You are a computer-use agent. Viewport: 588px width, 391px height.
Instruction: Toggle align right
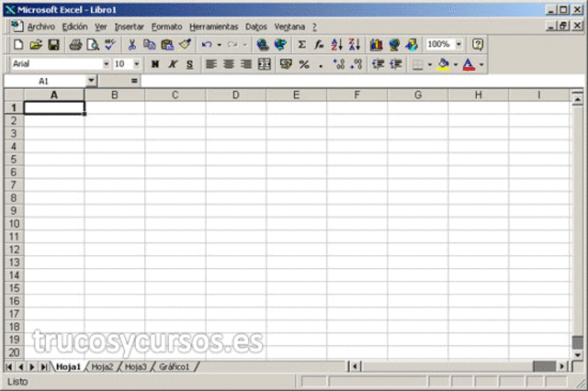click(246, 64)
